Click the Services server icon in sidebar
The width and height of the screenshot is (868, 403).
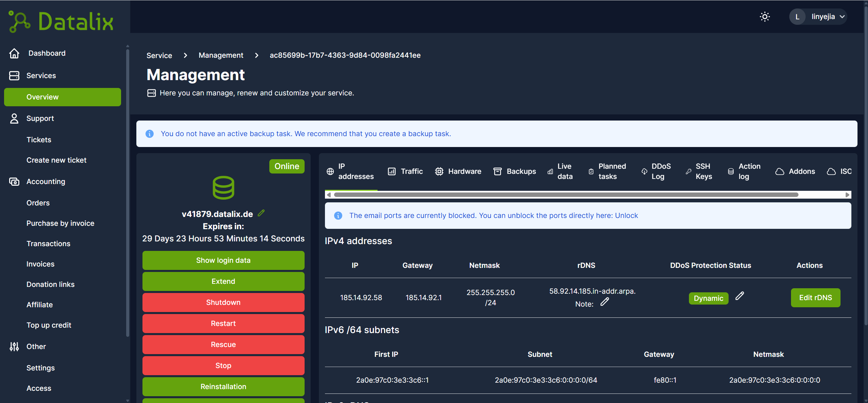[x=14, y=75]
